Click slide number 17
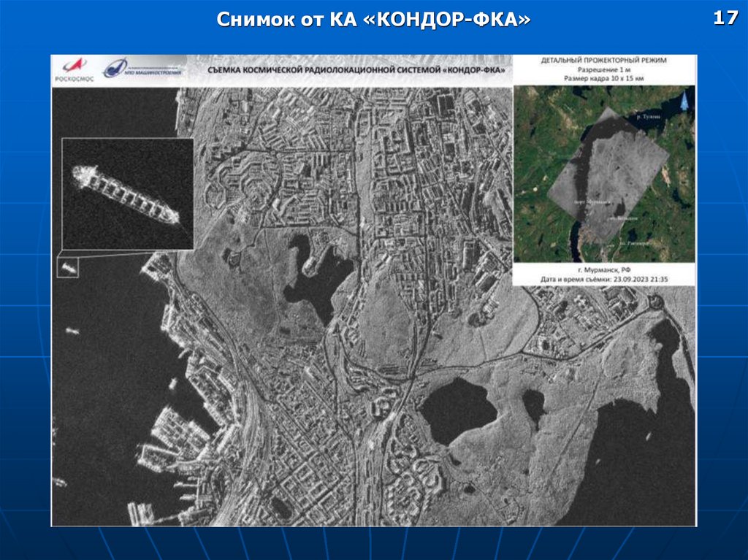The height and width of the screenshot is (560, 748). 725,18
